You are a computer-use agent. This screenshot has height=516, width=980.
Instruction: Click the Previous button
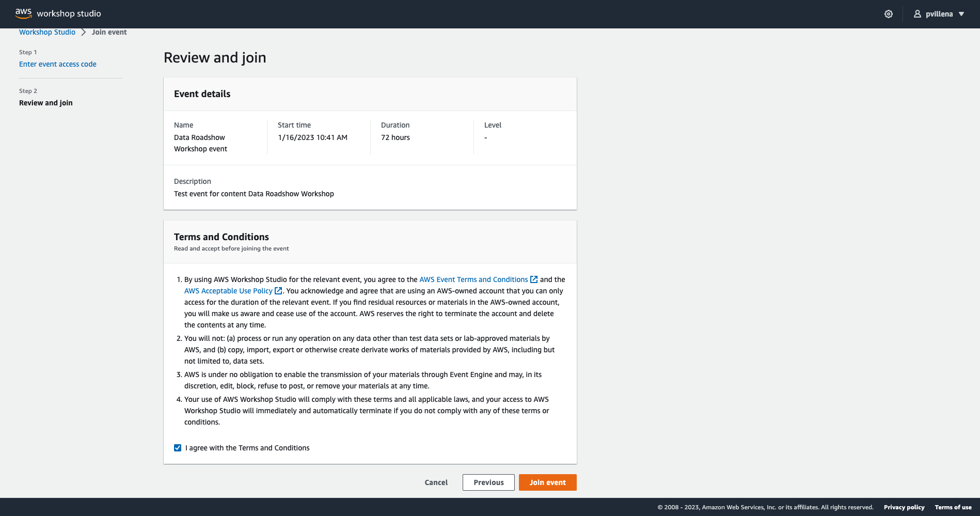click(x=488, y=482)
